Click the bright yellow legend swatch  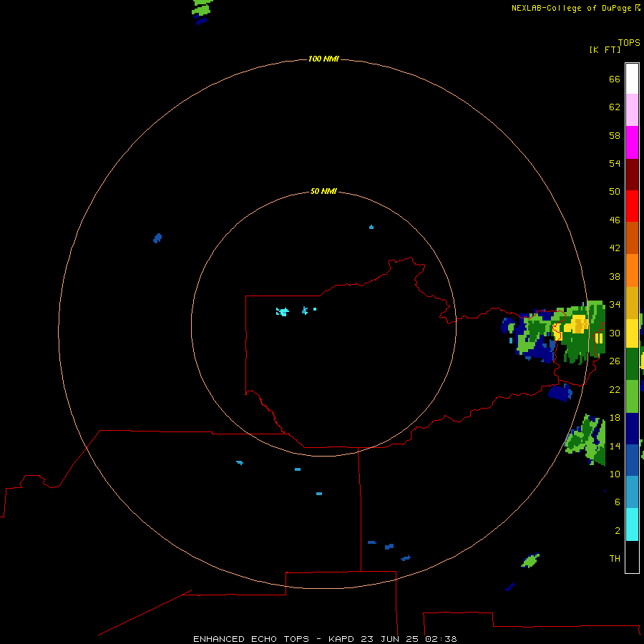632,333
